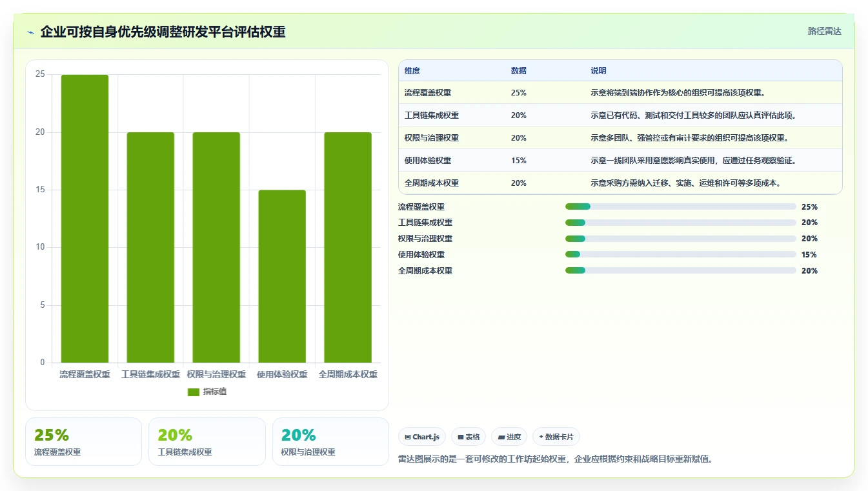Click the 使用体验权重 bar in the chart

click(x=282, y=276)
